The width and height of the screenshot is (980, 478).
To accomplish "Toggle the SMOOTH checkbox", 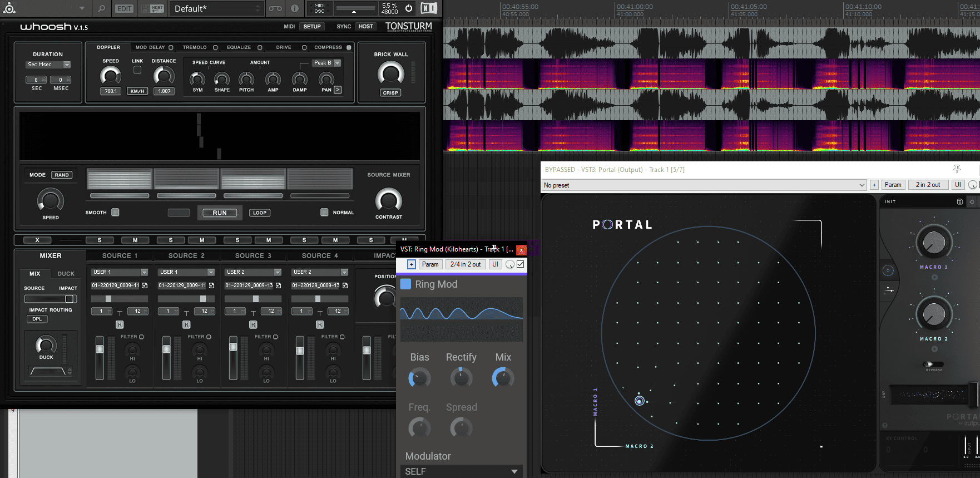I will (115, 212).
